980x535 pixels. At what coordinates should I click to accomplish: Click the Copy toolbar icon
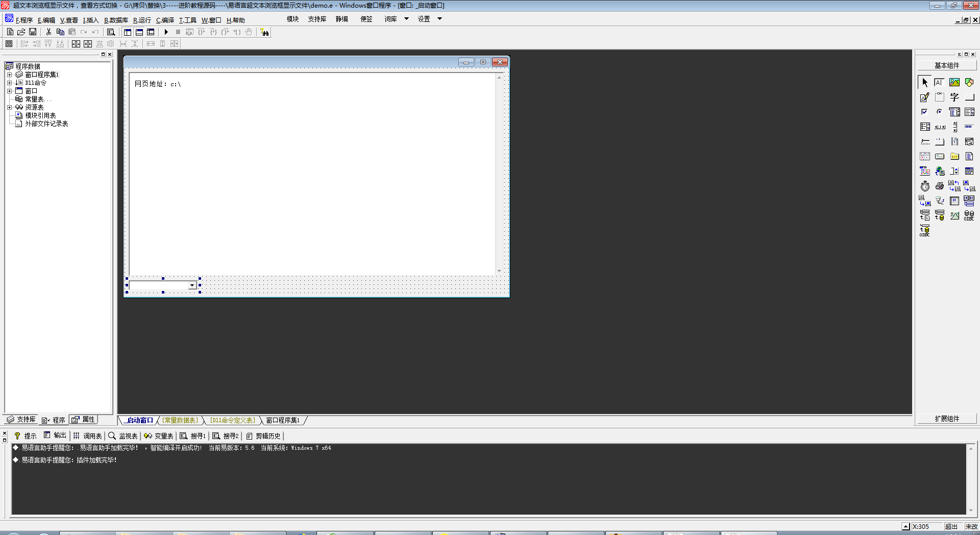60,32
